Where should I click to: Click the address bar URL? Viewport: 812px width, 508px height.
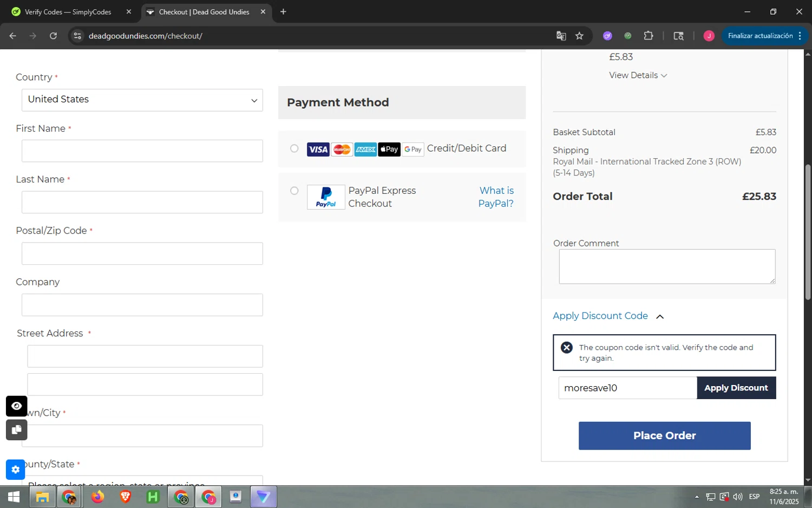(x=146, y=36)
